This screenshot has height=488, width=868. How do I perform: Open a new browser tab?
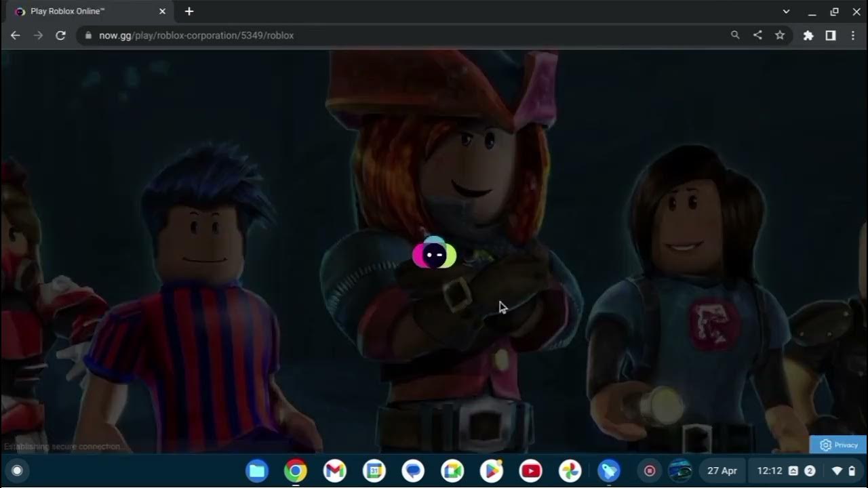(189, 12)
